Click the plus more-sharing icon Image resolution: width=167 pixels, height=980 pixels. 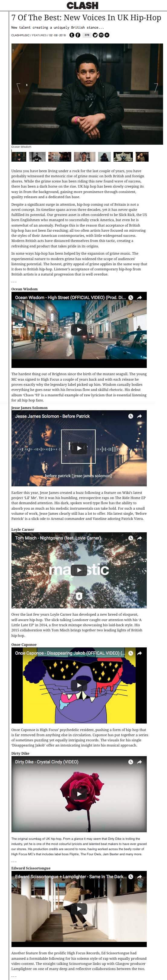pos(107,35)
